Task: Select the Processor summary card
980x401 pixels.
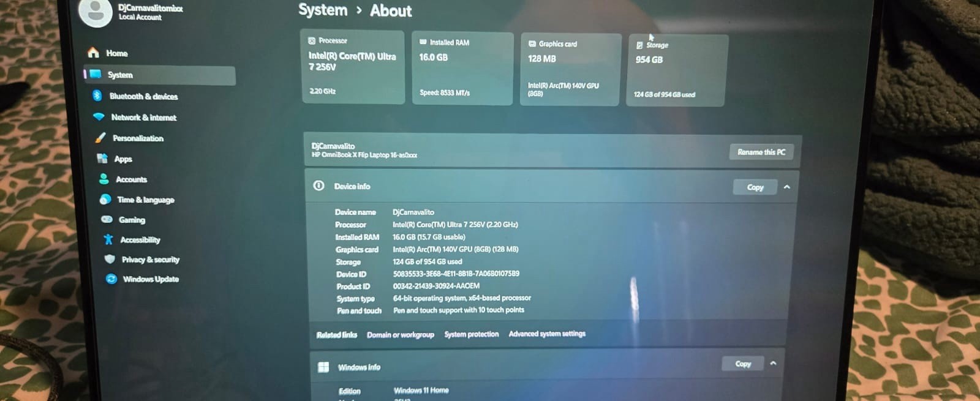Action: click(353, 67)
